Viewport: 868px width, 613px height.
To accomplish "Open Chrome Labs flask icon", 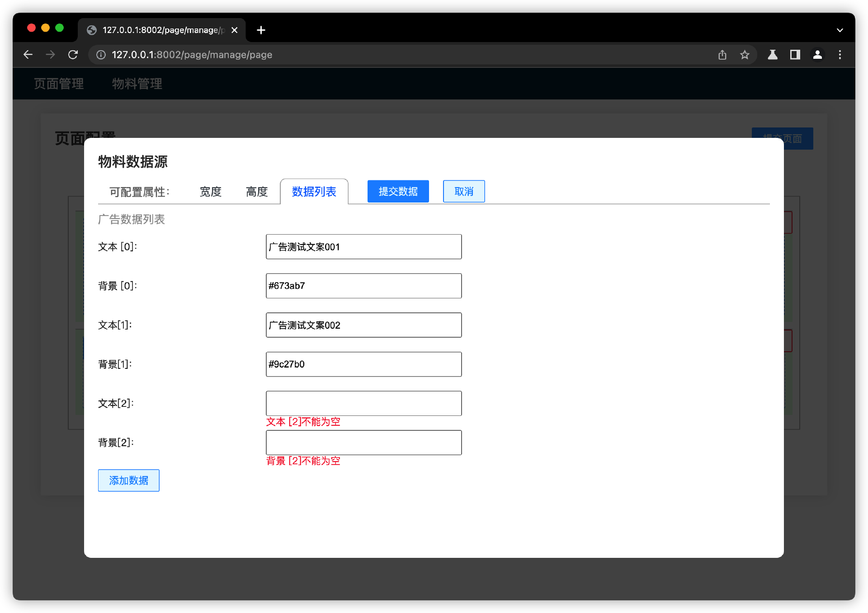I will 773,55.
